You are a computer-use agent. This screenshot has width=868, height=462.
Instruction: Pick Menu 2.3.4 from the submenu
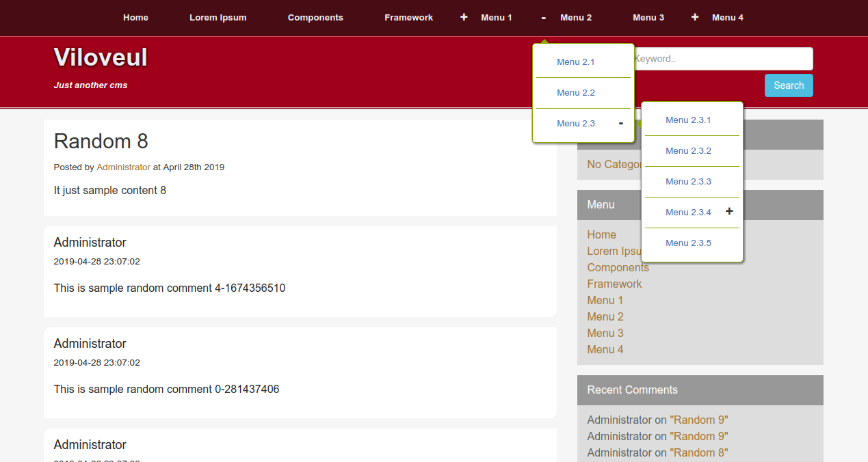click(x=688, y=213)
